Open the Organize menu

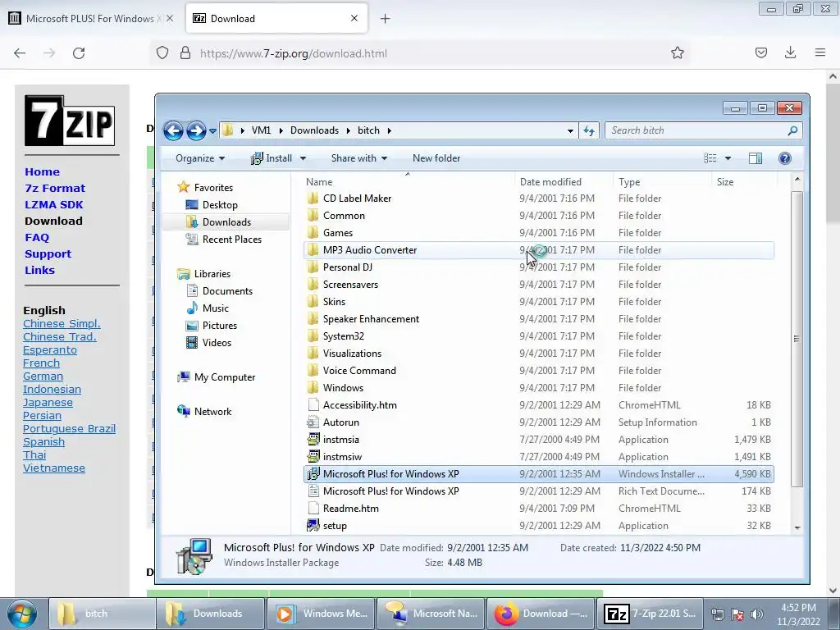coord(200,158)
